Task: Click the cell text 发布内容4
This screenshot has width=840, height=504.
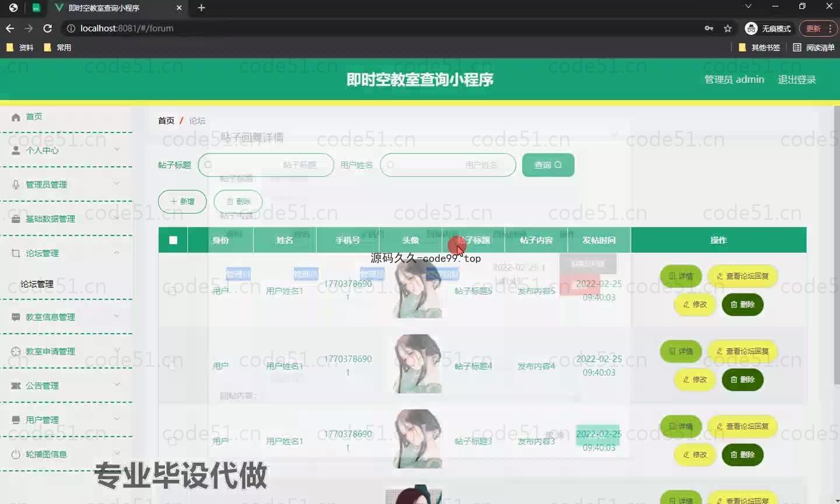Action: pyautogui.click(x=536, y=366)
